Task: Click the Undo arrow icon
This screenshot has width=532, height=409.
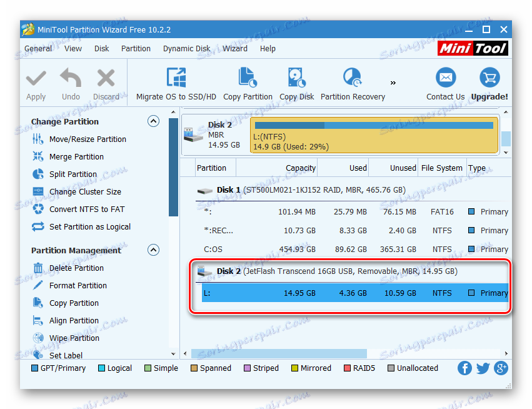Action: tap(71, 78)
